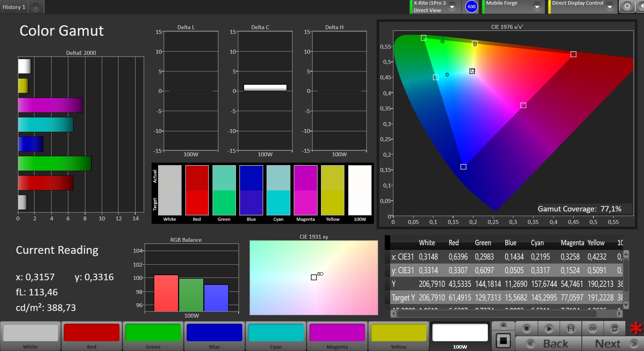Click the large black square pattern button
Image resolution: width=644 pixels, height=351 pixels.
[503, 341]
